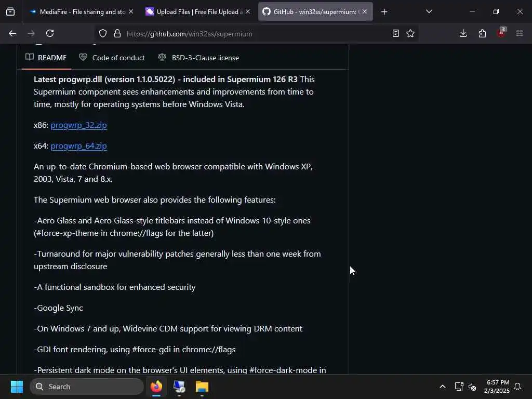The width and height of the screenshot is (532, 399).
Task: Close the Upload Files tab
Action: (248, 11)
